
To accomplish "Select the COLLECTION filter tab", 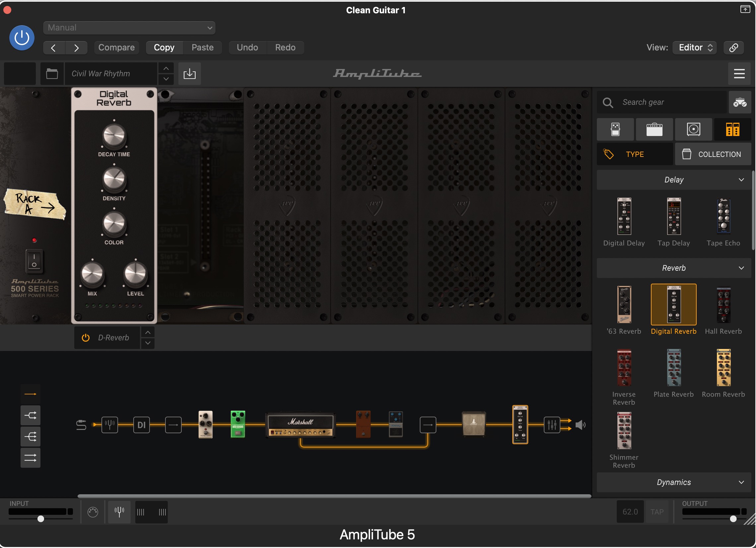I will [713, 154].
